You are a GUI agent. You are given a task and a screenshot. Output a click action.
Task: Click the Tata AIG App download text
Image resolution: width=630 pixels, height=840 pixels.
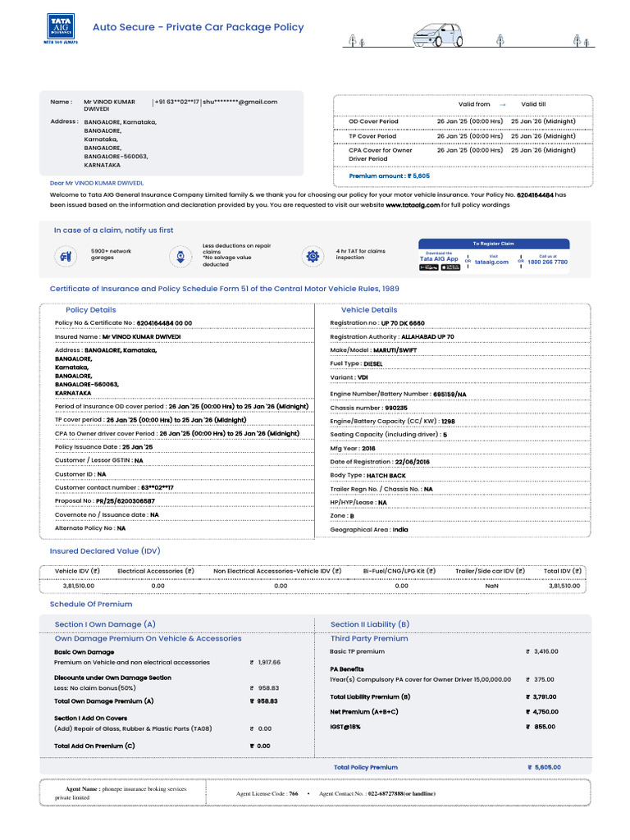point(439,258)
